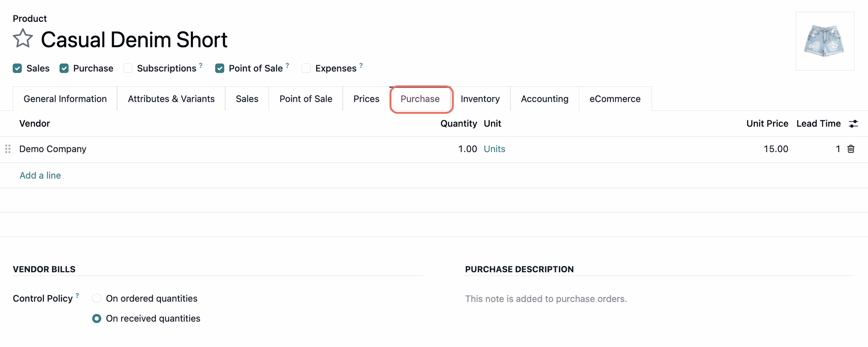
Task: Open the Inventory tab
Action: coord(480,99)
